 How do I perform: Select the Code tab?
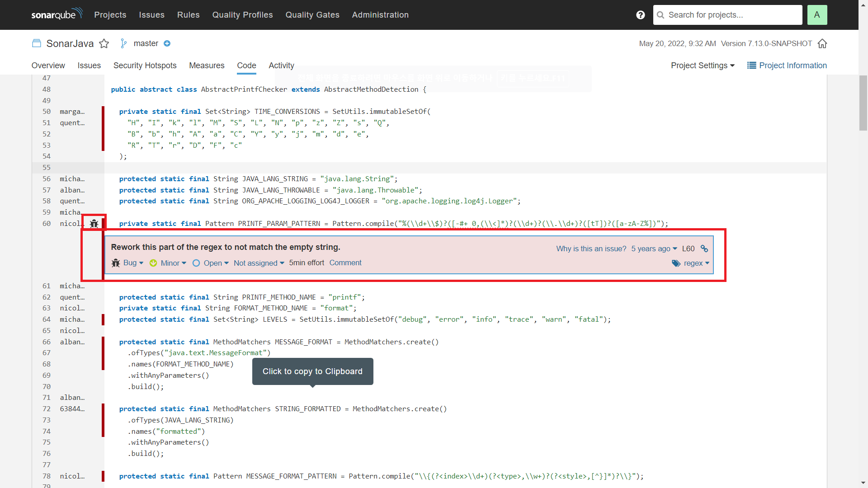click(x=247, y=66)
